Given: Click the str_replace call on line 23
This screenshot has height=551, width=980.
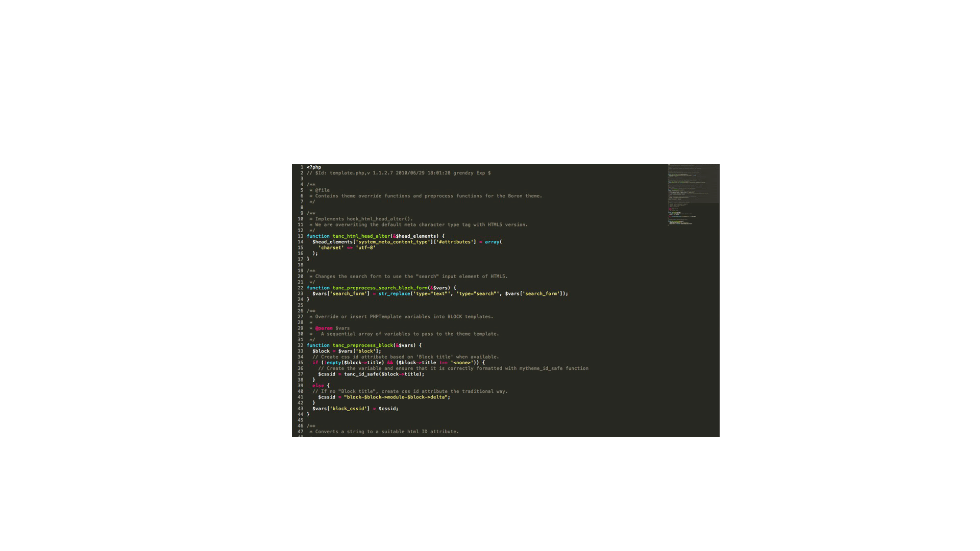Looking at the screenshot, I should [x=394, y=294].
